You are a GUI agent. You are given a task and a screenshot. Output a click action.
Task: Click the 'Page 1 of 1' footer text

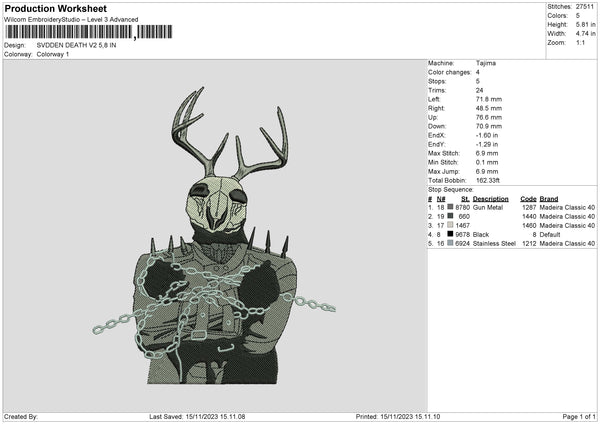[x=579, y=416]
